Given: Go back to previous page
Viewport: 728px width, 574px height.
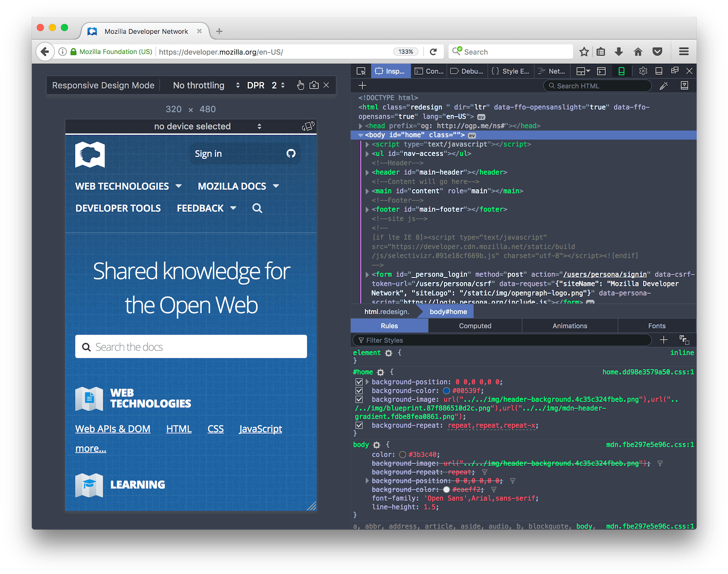Looking at the screenshot, I should click(44, 52).
